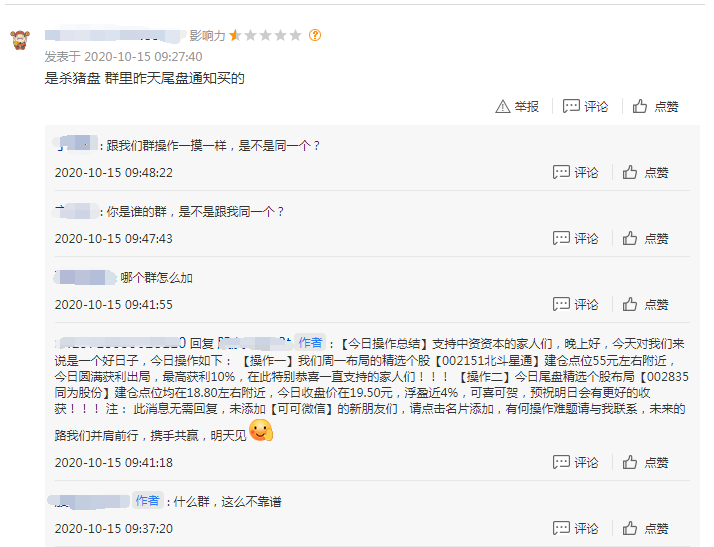Click the 作者 tag in long reply

pyautogui.click(x=310, y=342)
